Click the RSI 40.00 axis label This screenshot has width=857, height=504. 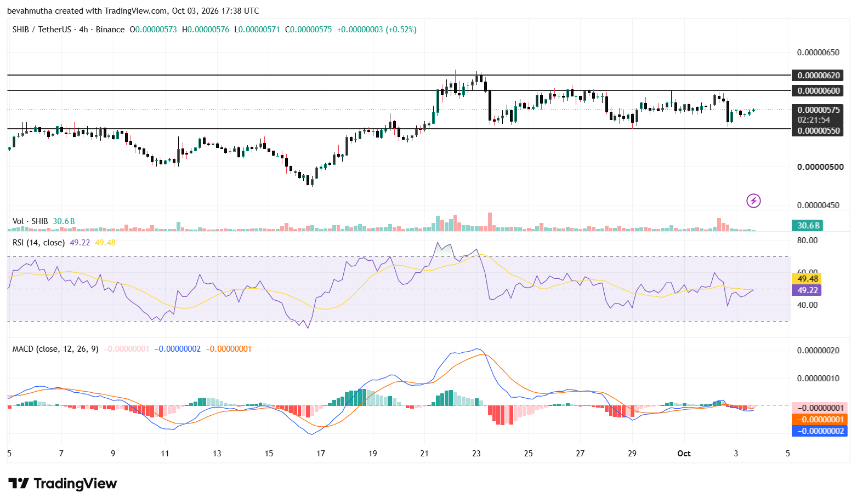pyautogui.click(x=807, y=305)
